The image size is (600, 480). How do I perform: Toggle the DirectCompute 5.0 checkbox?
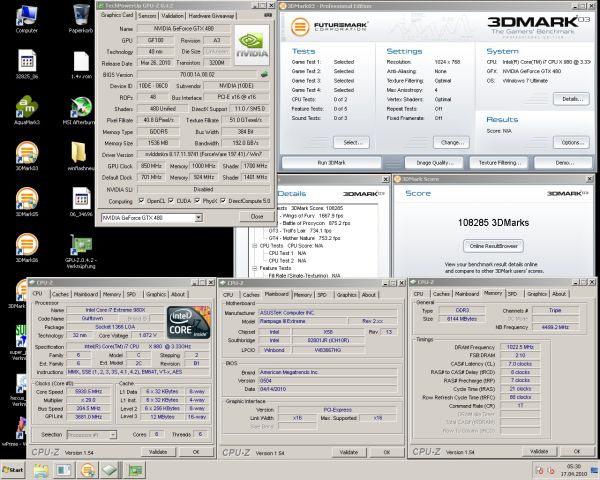coord(223,201)
